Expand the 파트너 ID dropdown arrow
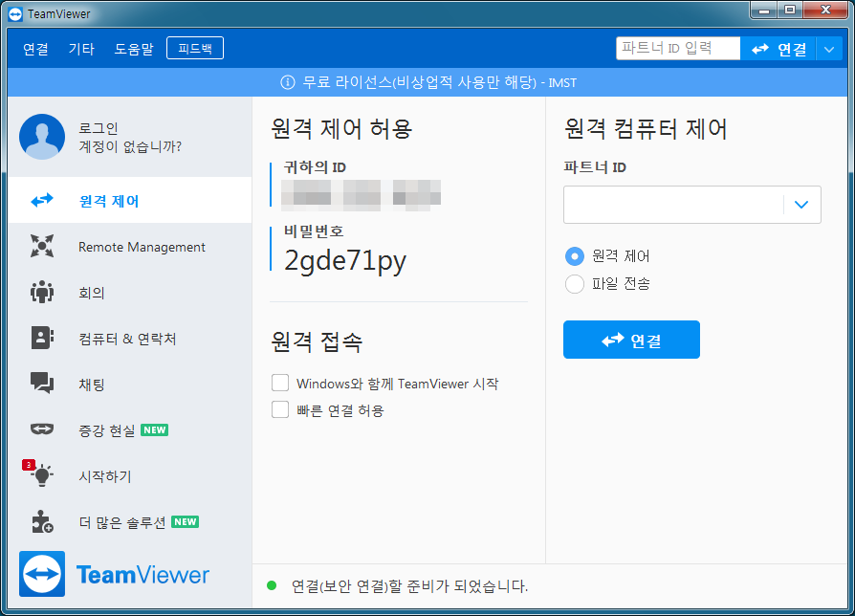The height and width of the screenshot is (616, 855). pyautogui.click(x=801, y=205)
